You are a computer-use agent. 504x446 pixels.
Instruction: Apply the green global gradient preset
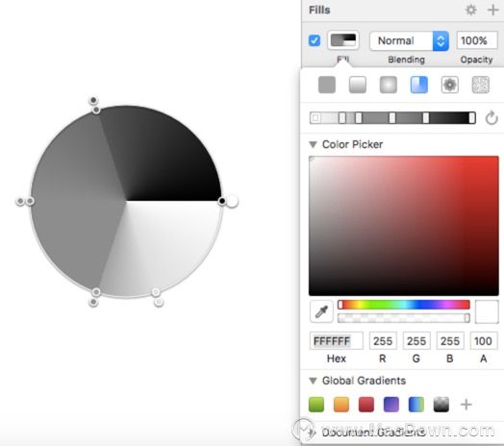(316, 405)
